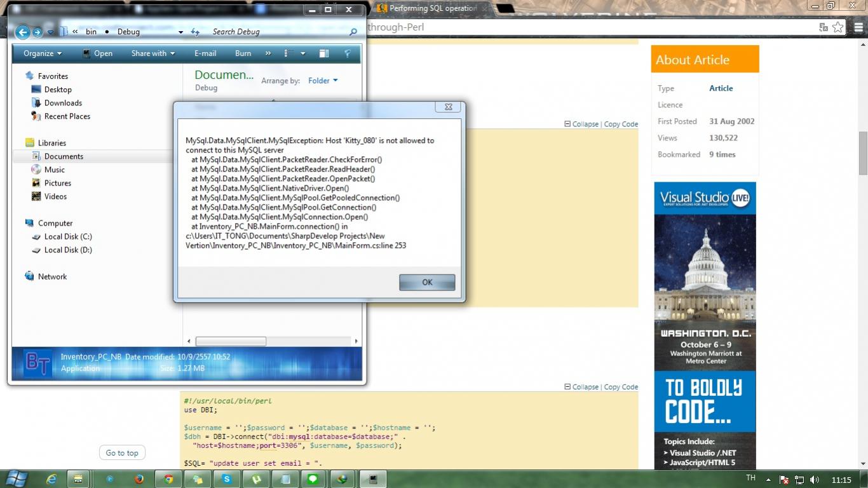Open the Videos library
The width and height of the screenshot is (868, 488).
pyautogui.click(x=55, y=196)
